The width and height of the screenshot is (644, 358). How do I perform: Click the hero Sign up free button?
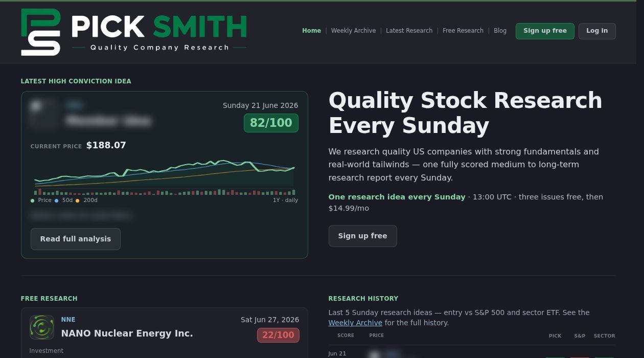(362, 236)
